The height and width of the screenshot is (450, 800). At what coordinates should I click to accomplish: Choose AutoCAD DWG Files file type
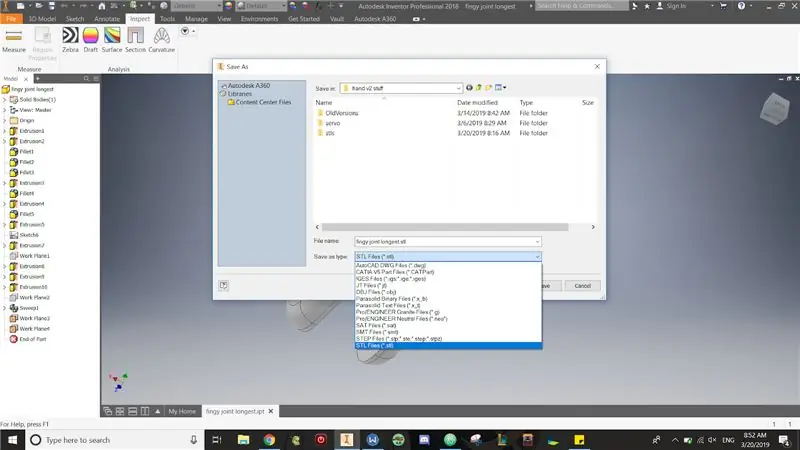click(x=448, y=265)
